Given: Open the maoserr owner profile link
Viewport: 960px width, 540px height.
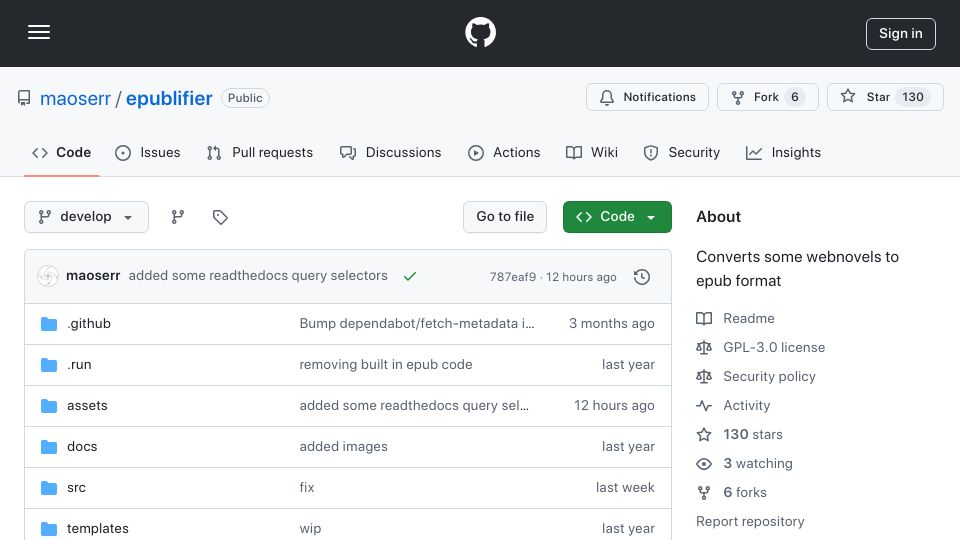Looking at the screenshot, I should pos(75,98).
